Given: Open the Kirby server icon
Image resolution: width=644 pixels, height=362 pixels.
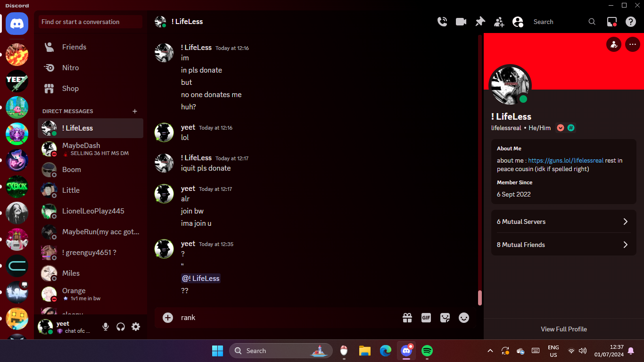Looking at the screenshot, I should [17, 107].
